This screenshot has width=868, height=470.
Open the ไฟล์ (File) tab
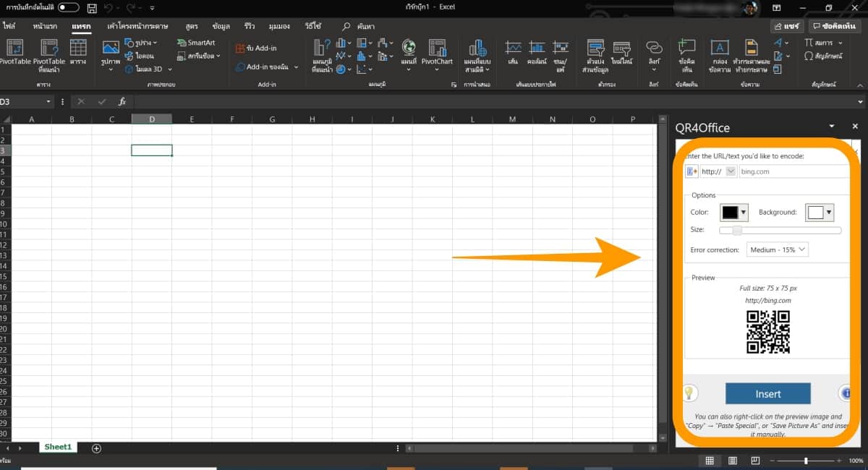tap(9, 26)
